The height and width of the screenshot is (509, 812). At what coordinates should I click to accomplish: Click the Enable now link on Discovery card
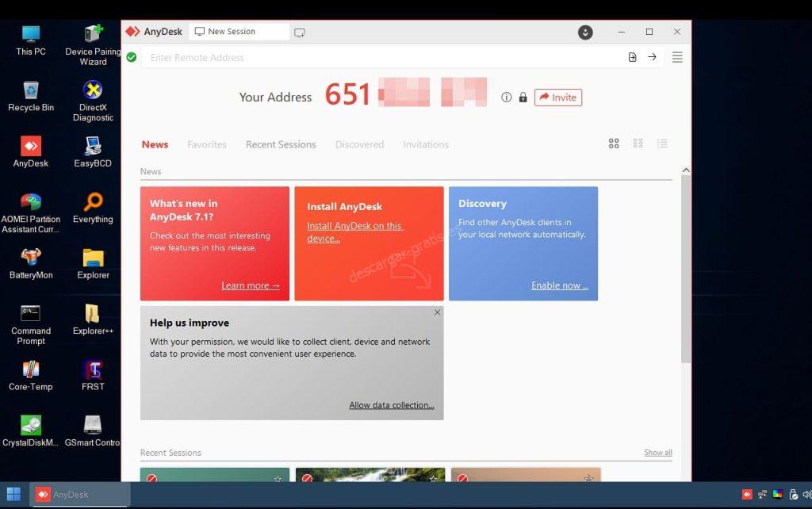[x=560, y=285]
